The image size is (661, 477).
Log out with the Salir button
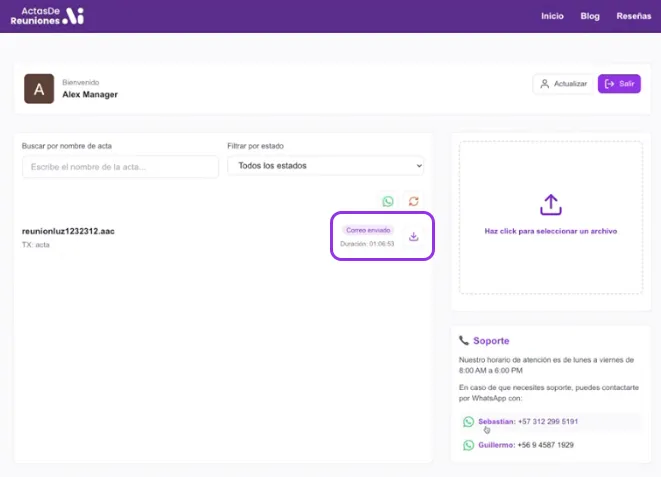619,84
